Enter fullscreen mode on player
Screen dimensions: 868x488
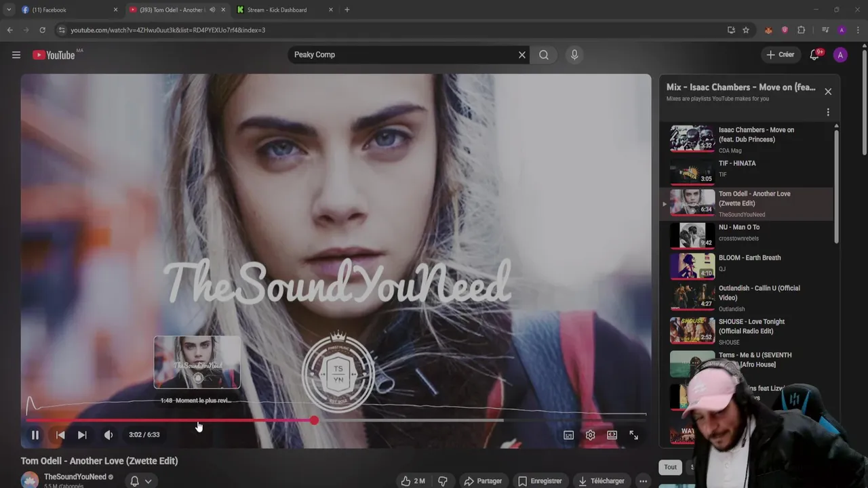(x=634, y=435)
